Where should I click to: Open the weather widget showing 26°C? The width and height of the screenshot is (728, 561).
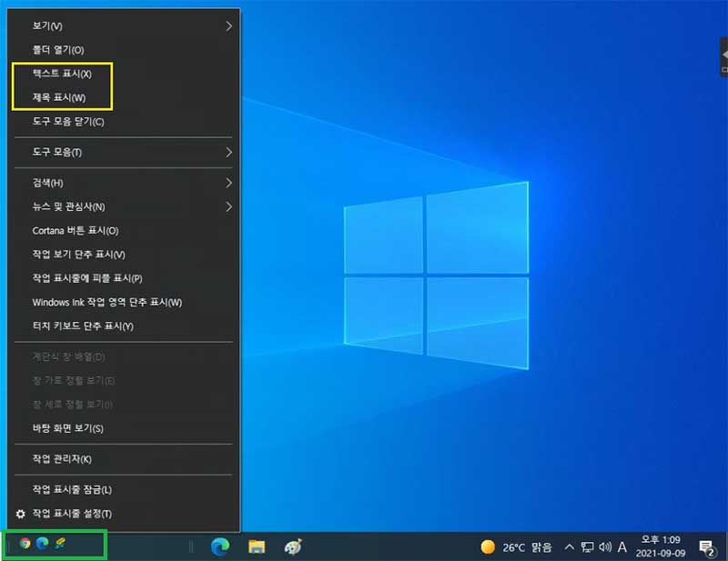coord(516,547)
